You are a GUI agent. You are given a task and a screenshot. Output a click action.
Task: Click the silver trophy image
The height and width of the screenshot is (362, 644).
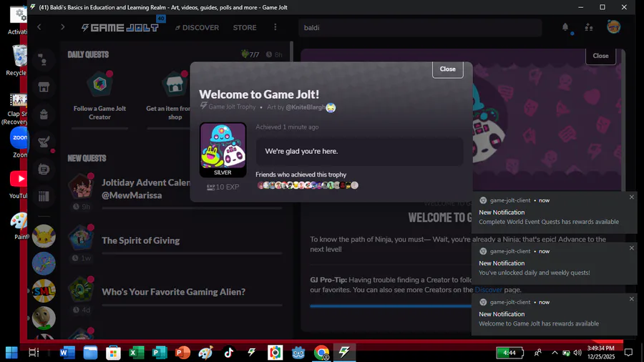pyautogui.click(x=223, y=150)
